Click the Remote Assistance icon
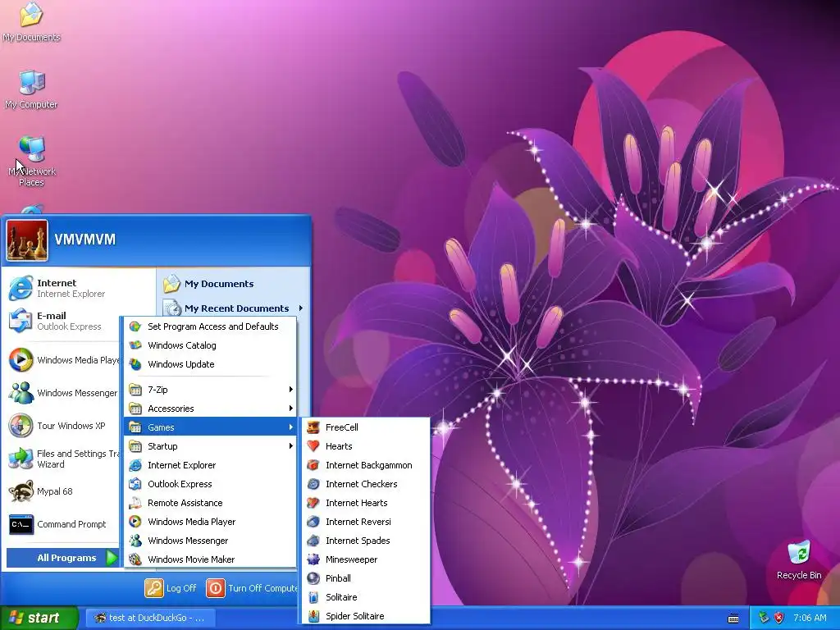Viewport: 840px width, 630px height. pos(135,503)
